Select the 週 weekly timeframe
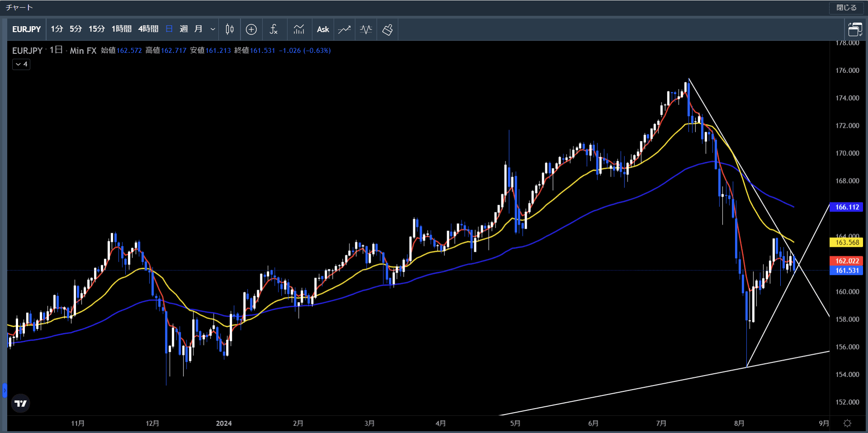The height and width of the screenshot is (433, 868). click(184, 29)
